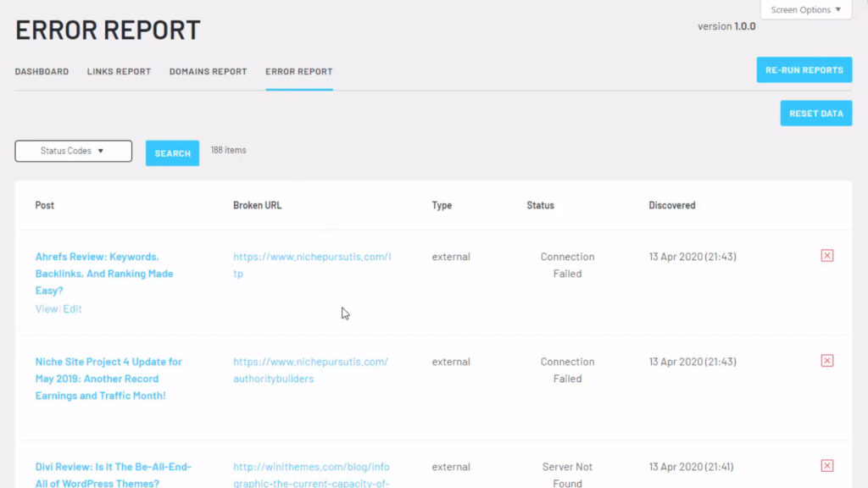Click the Post column header
Viewport: 868px width, 488px height.
[45, 205]
